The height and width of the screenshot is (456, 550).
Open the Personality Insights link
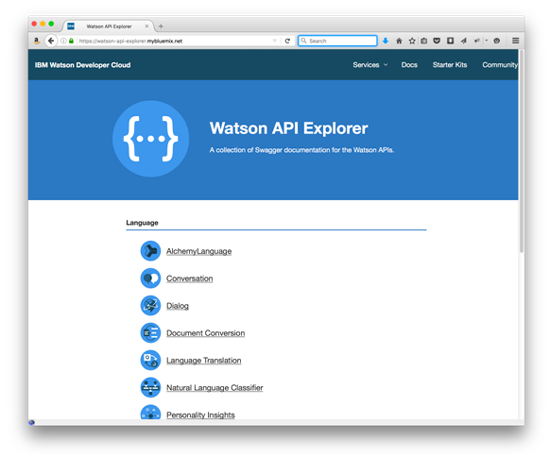201,415
